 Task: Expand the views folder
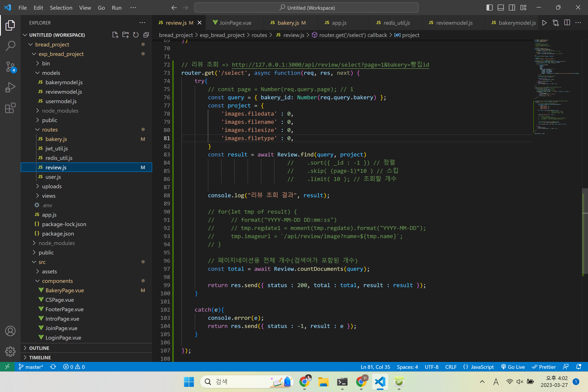click(x=86, y=196)
